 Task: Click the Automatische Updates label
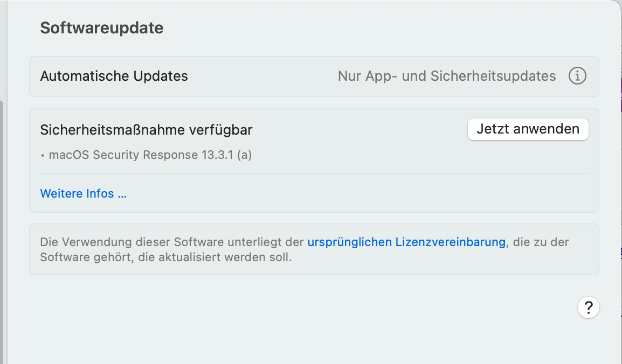[x=114, y=76]
